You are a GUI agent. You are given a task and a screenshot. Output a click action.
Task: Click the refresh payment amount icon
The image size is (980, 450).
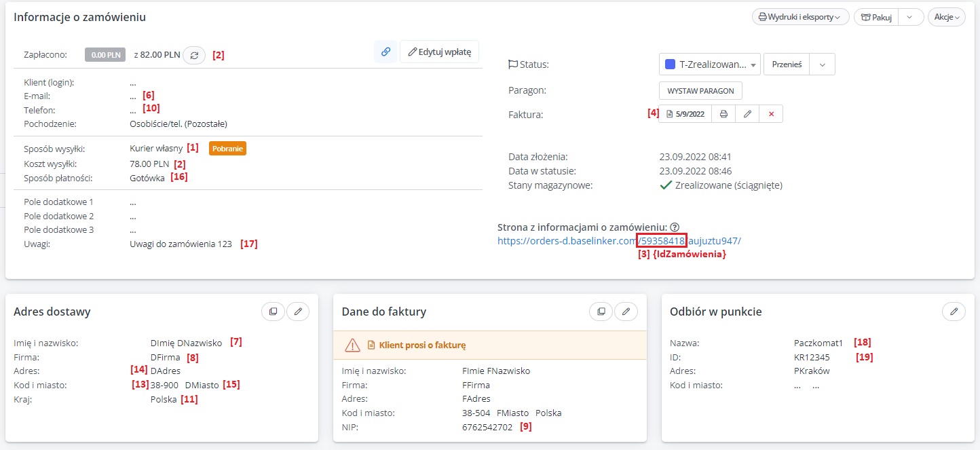point(195,56)
